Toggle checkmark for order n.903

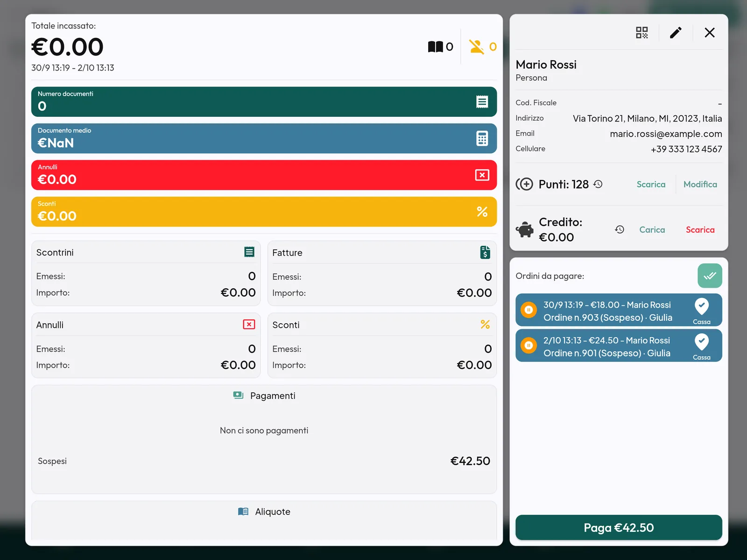[702, 307]
